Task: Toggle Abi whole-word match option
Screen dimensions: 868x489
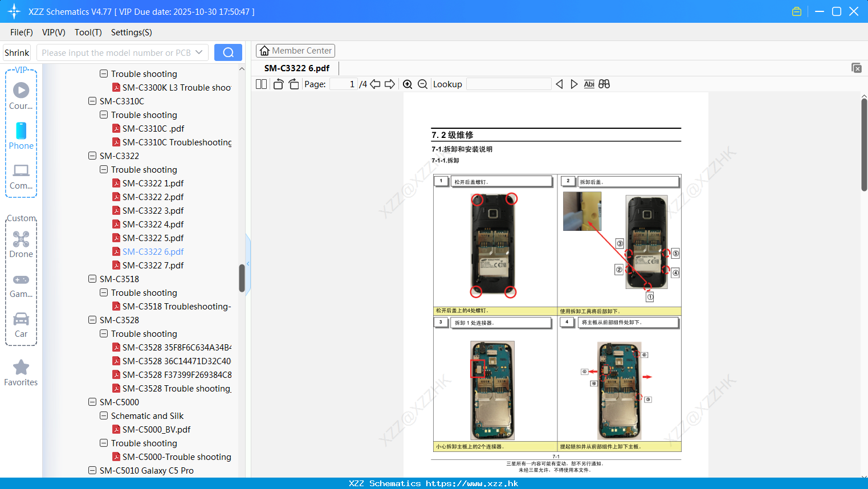Action: (589, 84)
